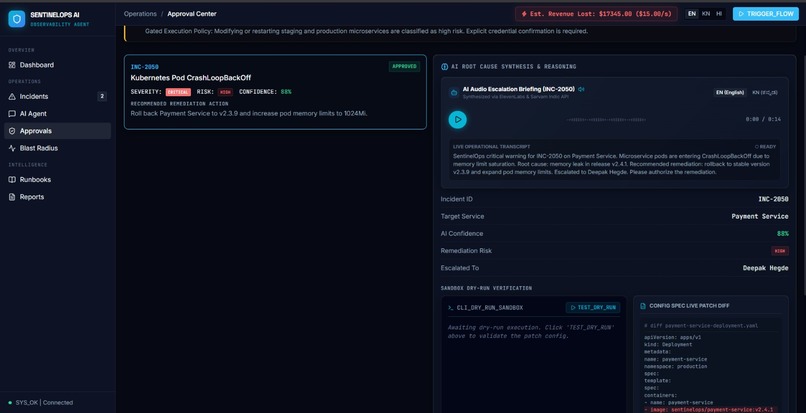
Task: Click the Config Spec Live Patch Diff file icon
Action: (x=643, y=306)
